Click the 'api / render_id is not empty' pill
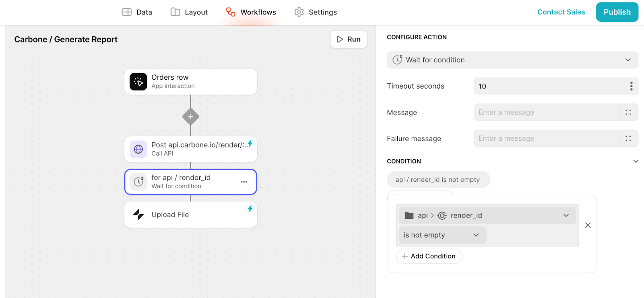644x298 pixels. (438, 180)
